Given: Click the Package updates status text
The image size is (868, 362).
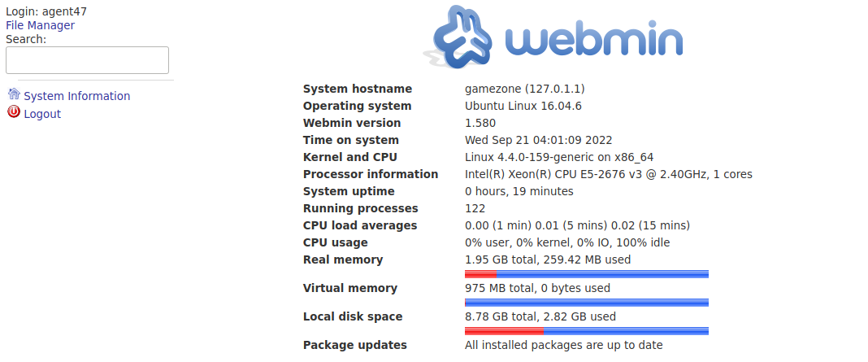Looking at the screenshot, I should point(563,346).
